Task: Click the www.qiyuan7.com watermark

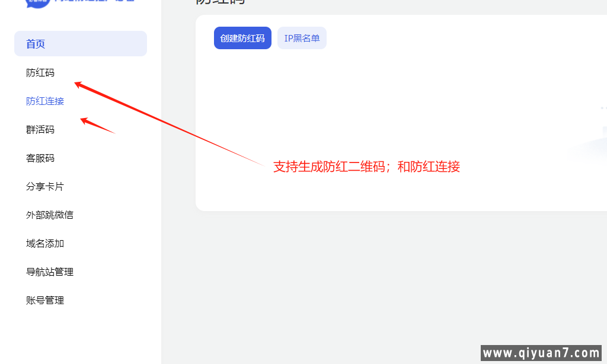Action: click(x=542, y=353)
